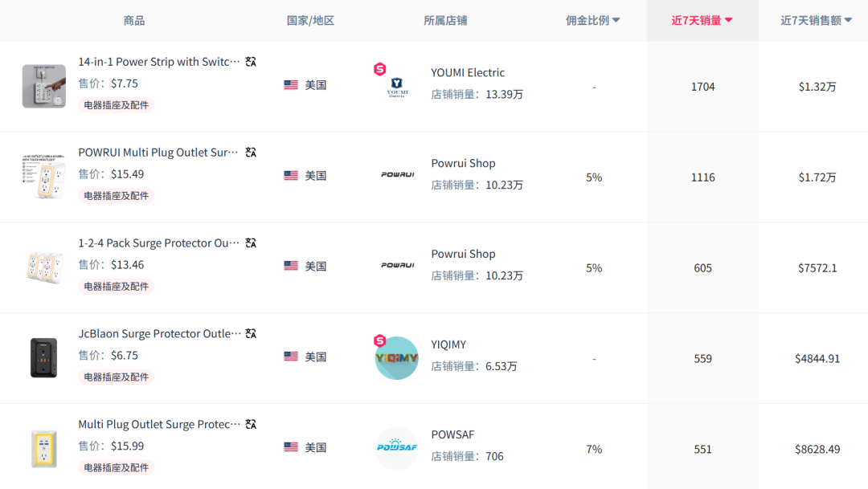Translate the 1-2-4 Pack Surge Protector title
Viewport: 868px width, 489px height.
click(251, 243)
